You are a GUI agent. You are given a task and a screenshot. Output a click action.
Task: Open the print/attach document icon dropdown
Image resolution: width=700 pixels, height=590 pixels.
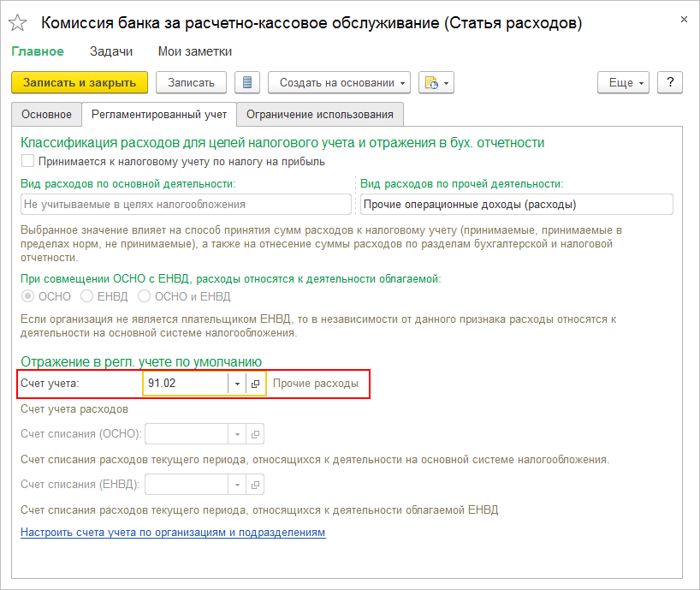point(436,82)
